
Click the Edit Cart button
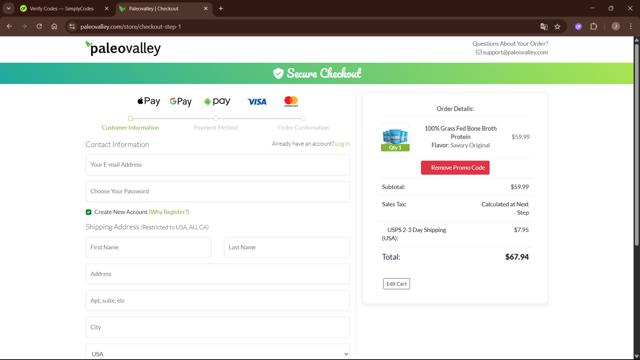tap(396, 284)
